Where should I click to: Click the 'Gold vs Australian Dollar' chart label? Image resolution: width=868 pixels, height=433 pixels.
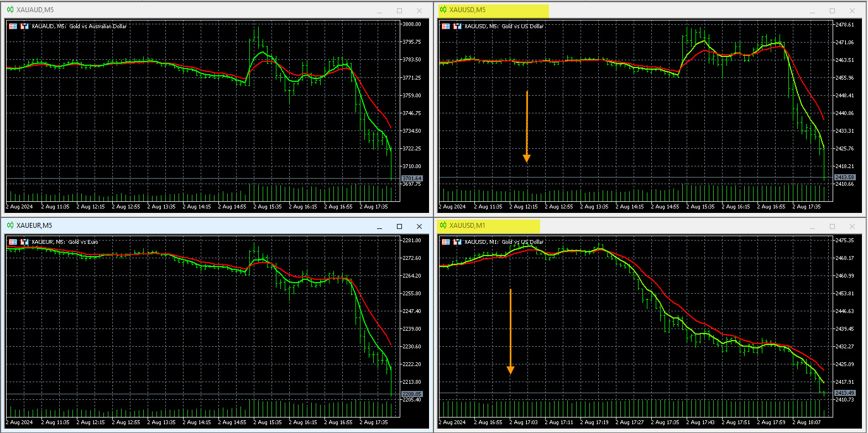coord(98,26)
